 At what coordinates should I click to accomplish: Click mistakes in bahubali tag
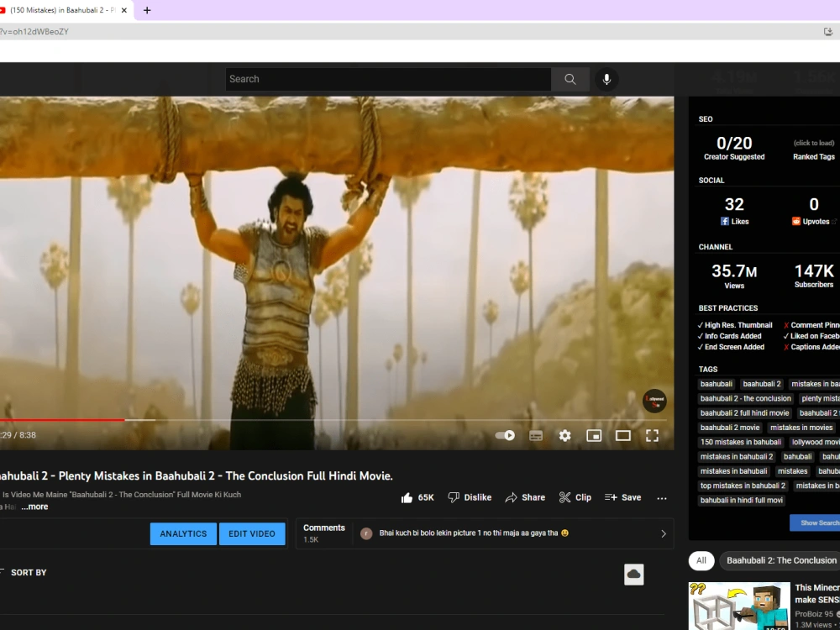pos(734,471)
